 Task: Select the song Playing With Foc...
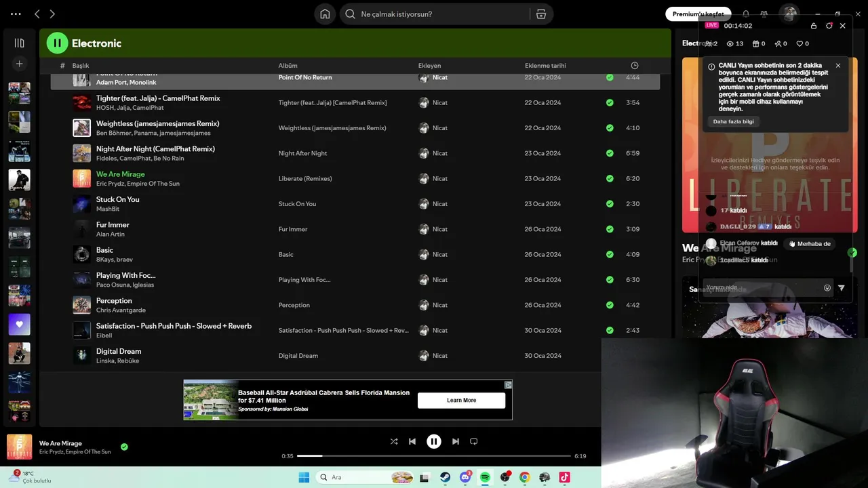126,276
